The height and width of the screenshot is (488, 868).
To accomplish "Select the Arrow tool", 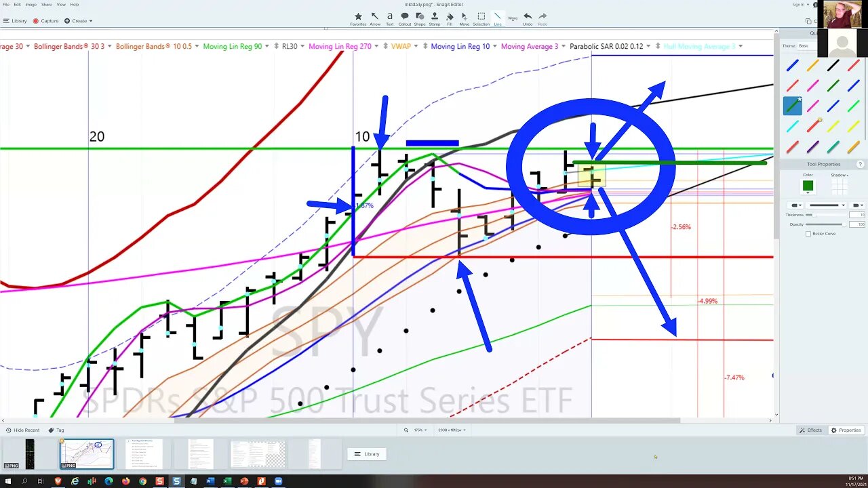I will pos(375,18).
